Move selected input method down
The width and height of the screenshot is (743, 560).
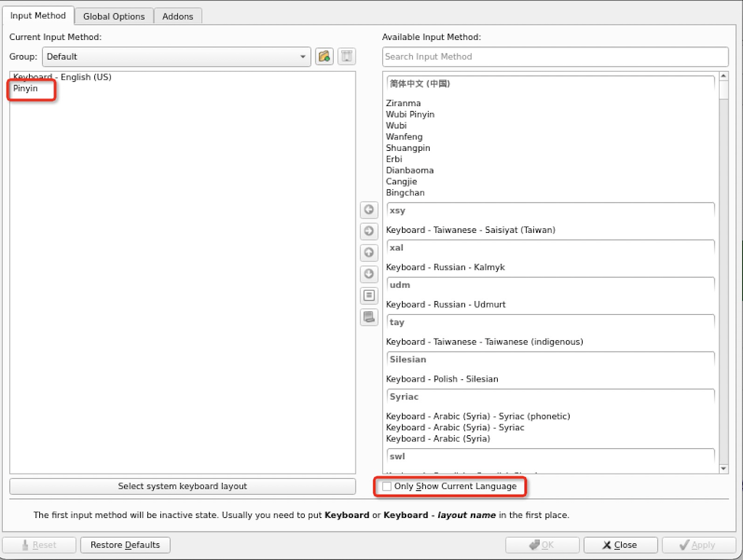(x=369, y=274)
